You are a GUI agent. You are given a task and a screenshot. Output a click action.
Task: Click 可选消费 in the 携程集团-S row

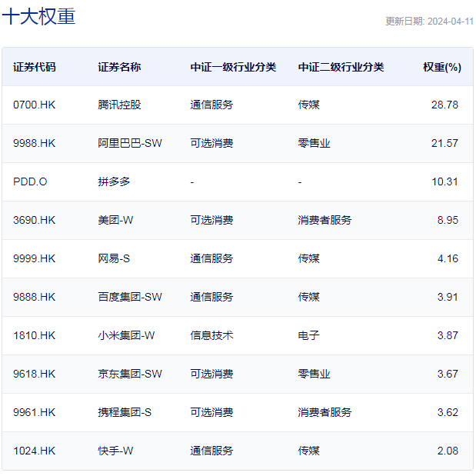(211, 412)
